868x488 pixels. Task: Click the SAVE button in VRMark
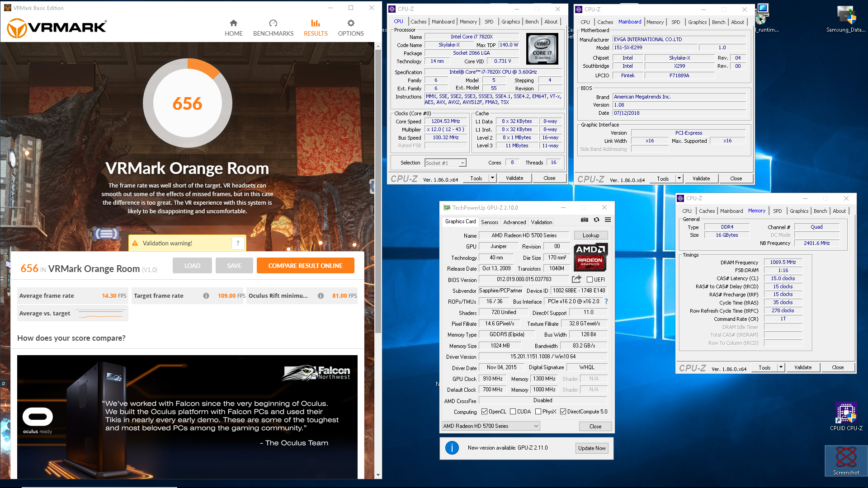[x=234, y=266]
